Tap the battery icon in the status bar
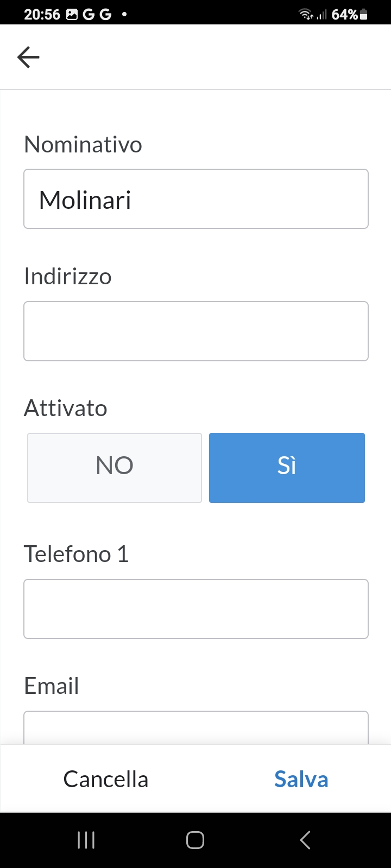 coord(364,15)
